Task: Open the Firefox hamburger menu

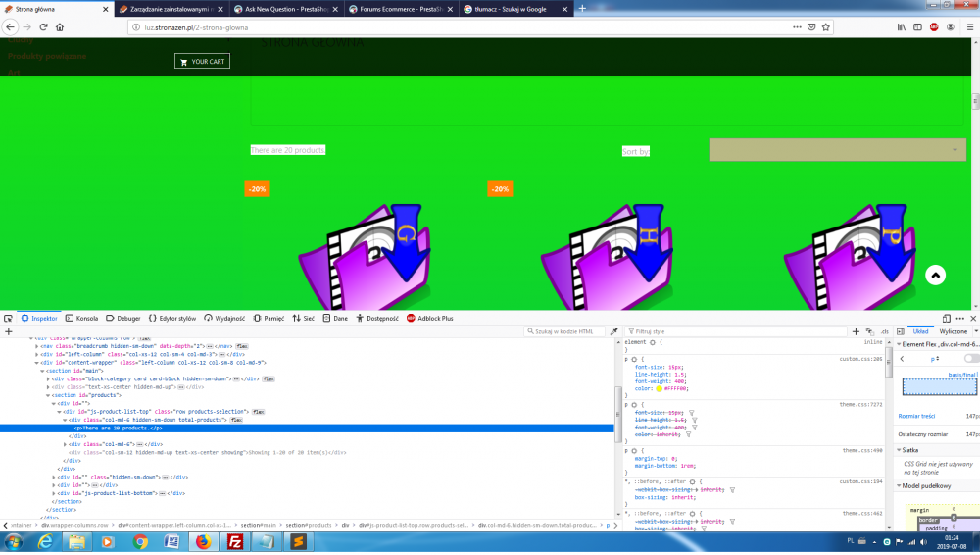Action: pos(969,26)
